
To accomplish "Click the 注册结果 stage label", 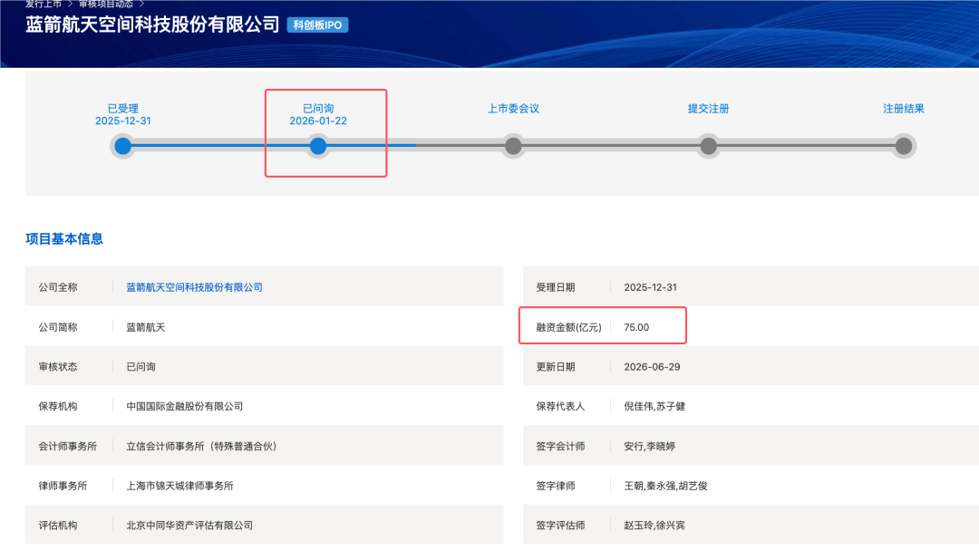I will (904, 109).
